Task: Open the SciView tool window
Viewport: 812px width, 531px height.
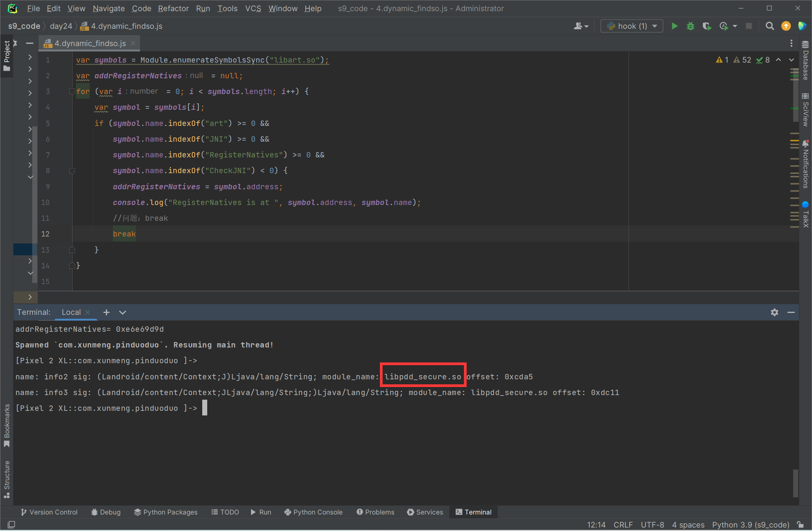Action: click(805, 109)
